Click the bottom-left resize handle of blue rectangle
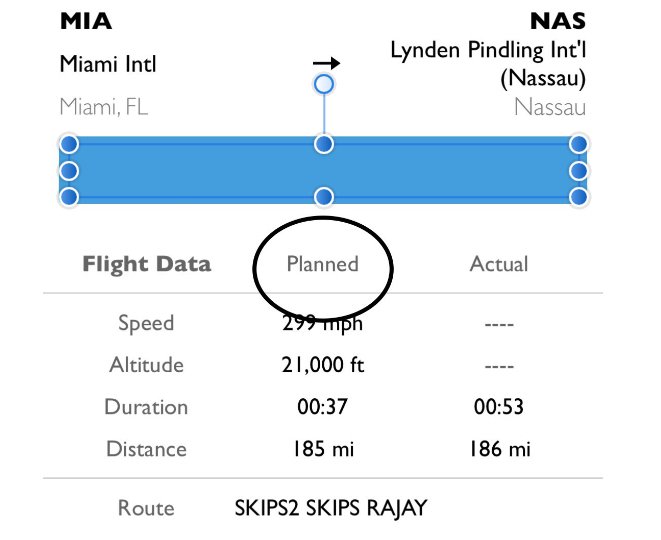661x540 pixels. [x=69, y=197]
